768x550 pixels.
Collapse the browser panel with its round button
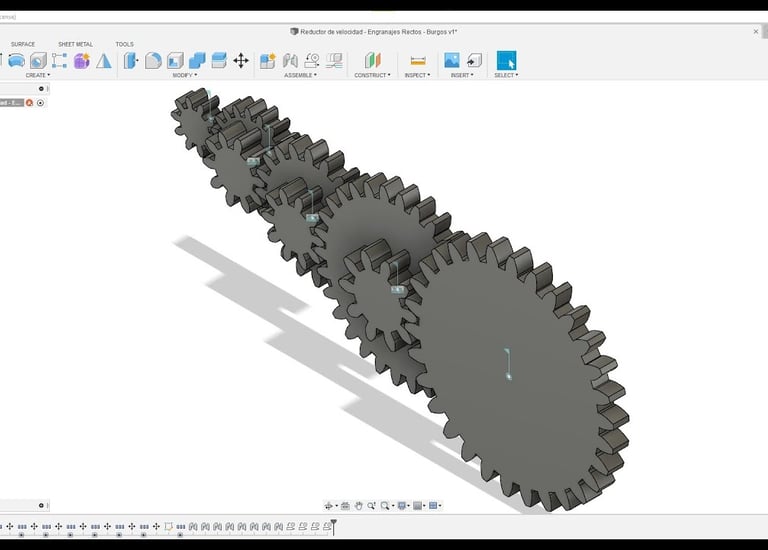pyautogui.click(x=41, y=89)
